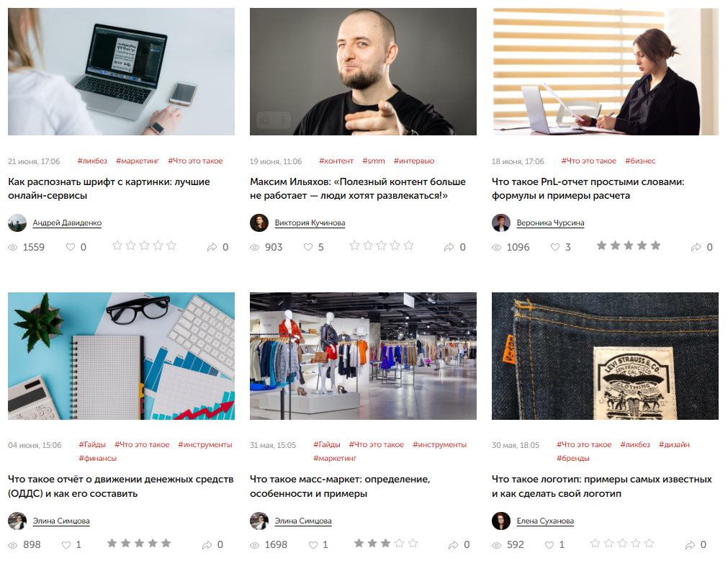728x566 pixels.
Task: Open Levi Strauss jeans label thumbnail
Action: pos(605,356)
